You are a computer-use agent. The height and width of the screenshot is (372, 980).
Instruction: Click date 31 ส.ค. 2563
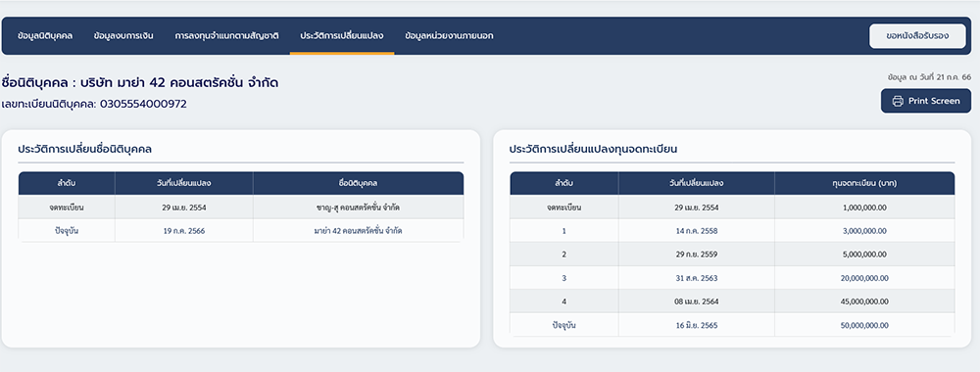pos(696,278)
